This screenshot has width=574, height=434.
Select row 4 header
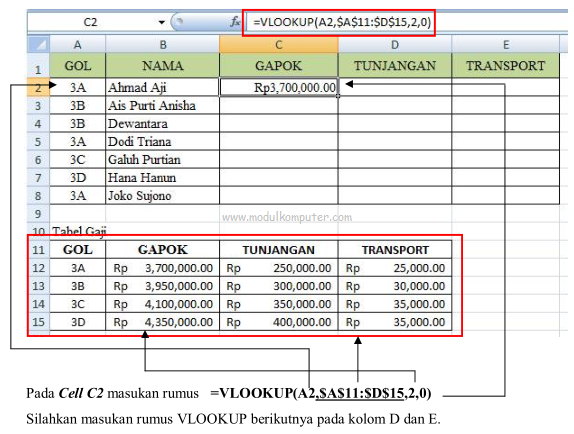click(38, 123)
